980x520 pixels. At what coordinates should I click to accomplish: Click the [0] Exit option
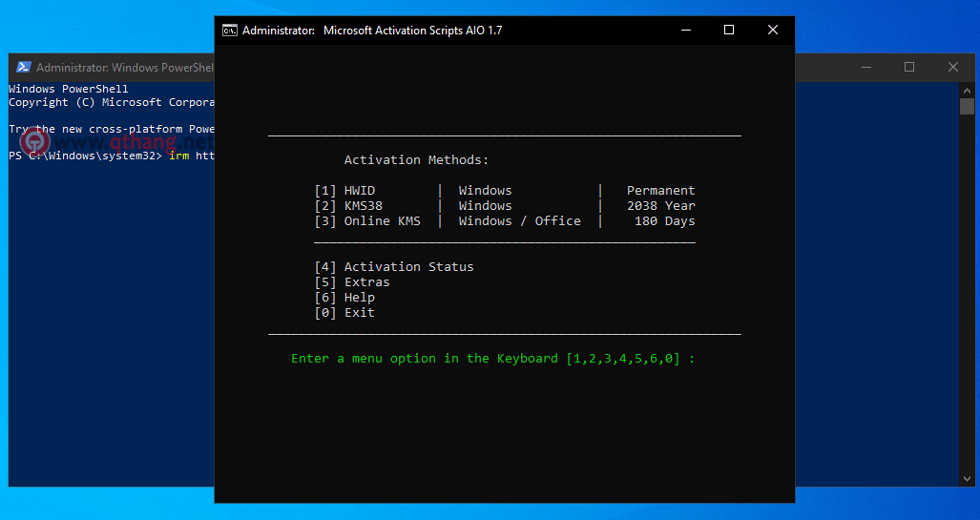[x=344, y=313]
